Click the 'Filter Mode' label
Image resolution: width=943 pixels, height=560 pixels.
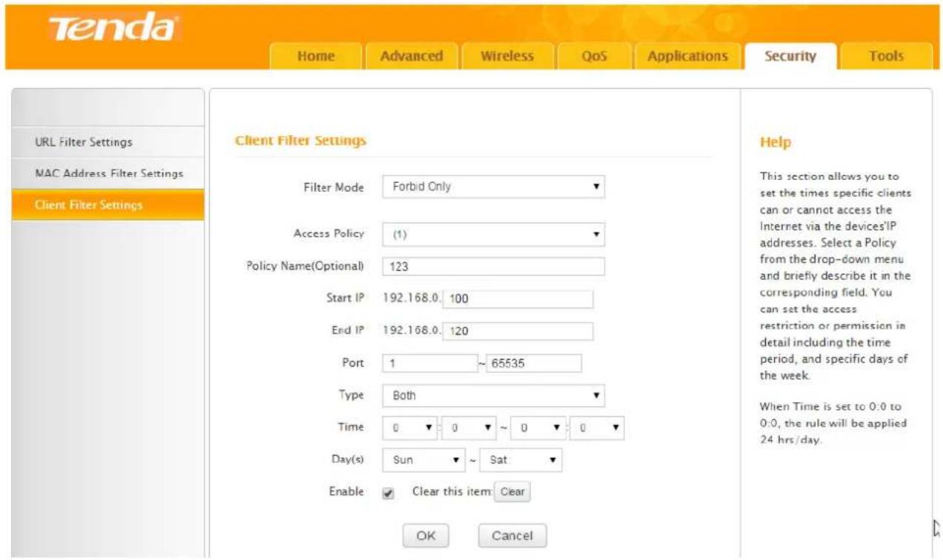[x=336, y=187]
